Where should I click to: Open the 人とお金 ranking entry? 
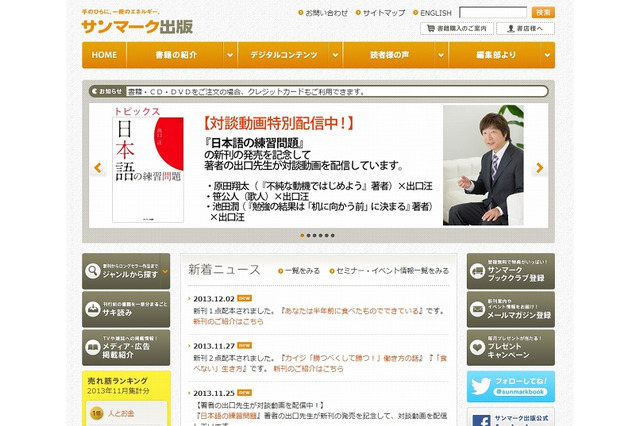click(x=121, y=413)
